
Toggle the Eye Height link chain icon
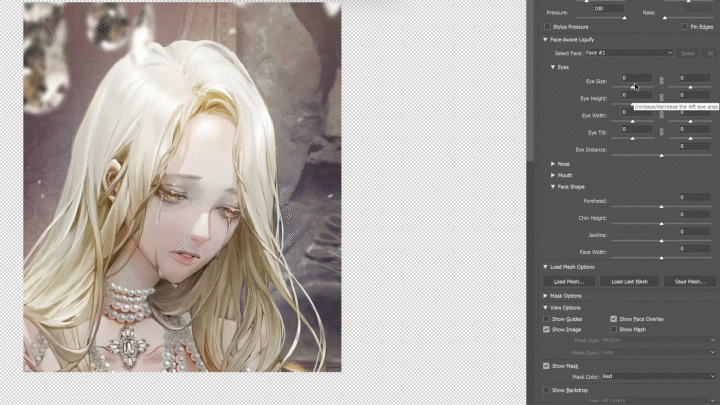662,98
